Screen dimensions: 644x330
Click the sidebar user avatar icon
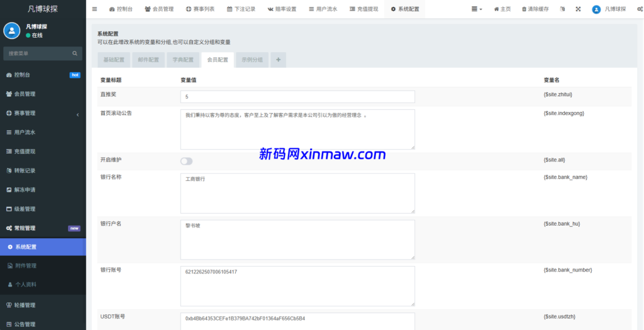[12, 31]
